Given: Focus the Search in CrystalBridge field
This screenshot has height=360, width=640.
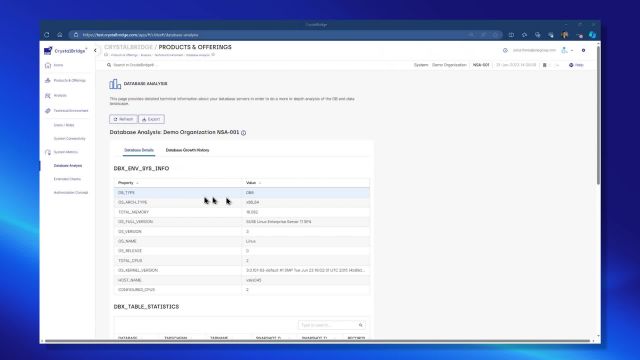Looking at the screenshot, I should click(135, 65).
